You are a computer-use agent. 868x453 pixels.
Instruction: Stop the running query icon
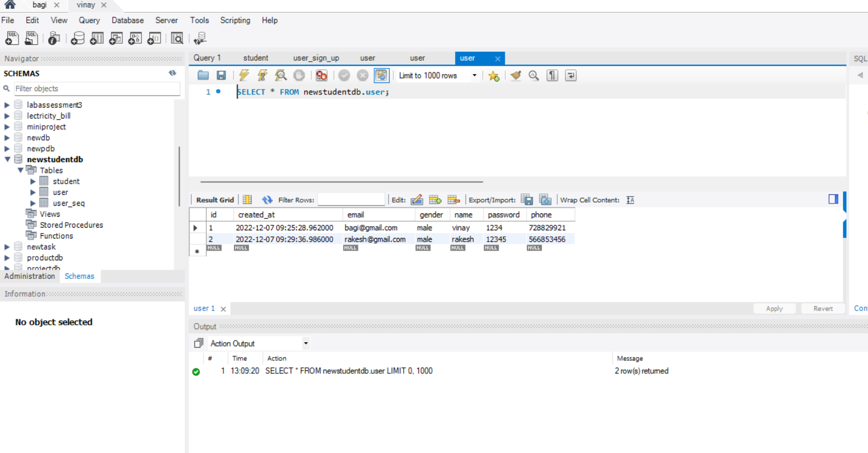pyautogui.click(x=299, y=75)
